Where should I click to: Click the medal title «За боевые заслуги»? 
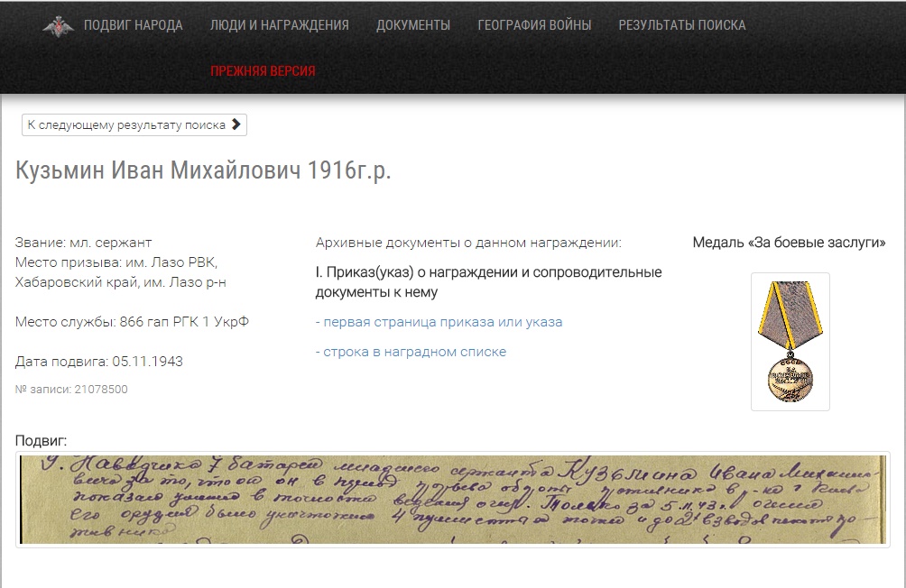[789, 243]
